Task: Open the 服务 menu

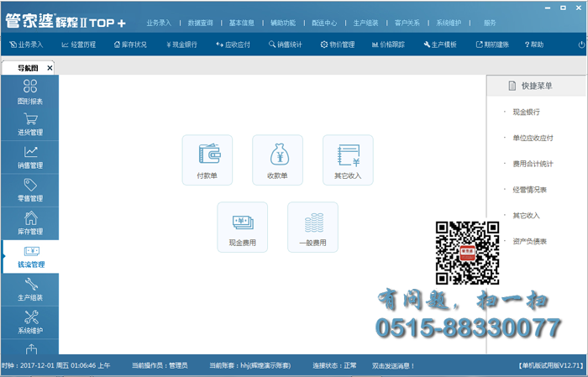Action: pos(490,23)
